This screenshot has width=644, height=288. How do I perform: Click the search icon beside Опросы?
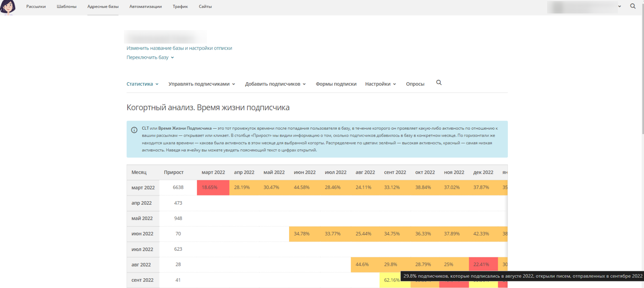tap(439, 83)
